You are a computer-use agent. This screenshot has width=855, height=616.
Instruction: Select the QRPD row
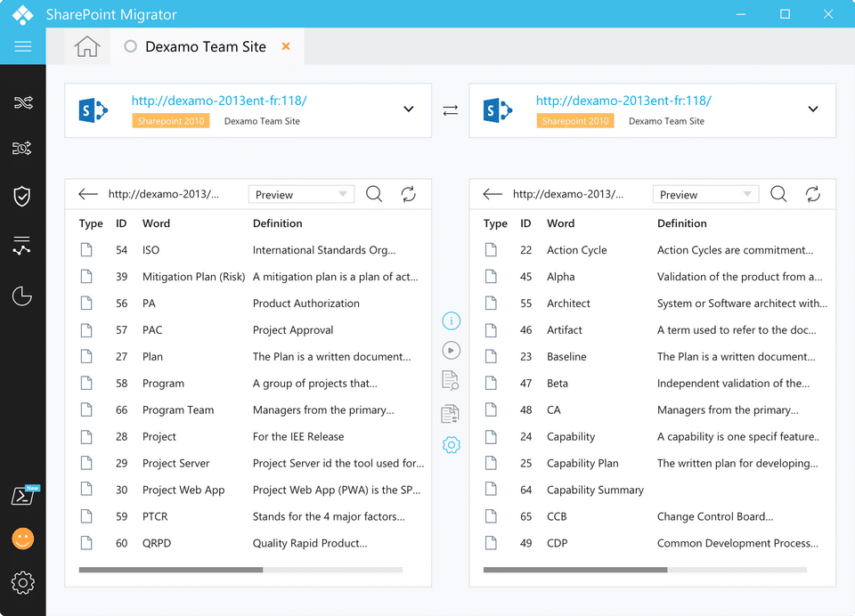[x=248, y=544]
